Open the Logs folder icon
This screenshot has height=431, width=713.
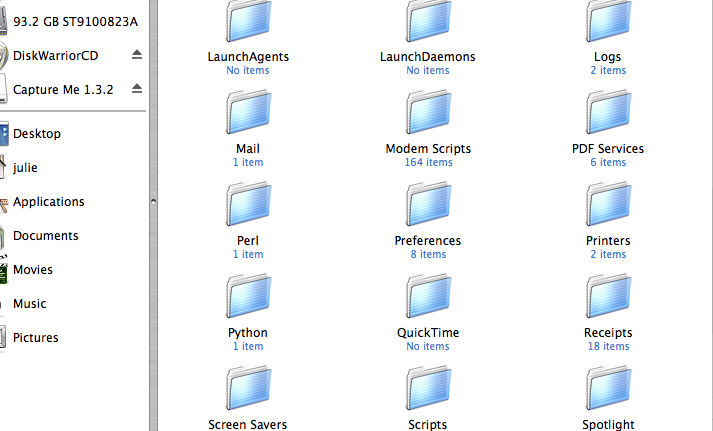608,21
